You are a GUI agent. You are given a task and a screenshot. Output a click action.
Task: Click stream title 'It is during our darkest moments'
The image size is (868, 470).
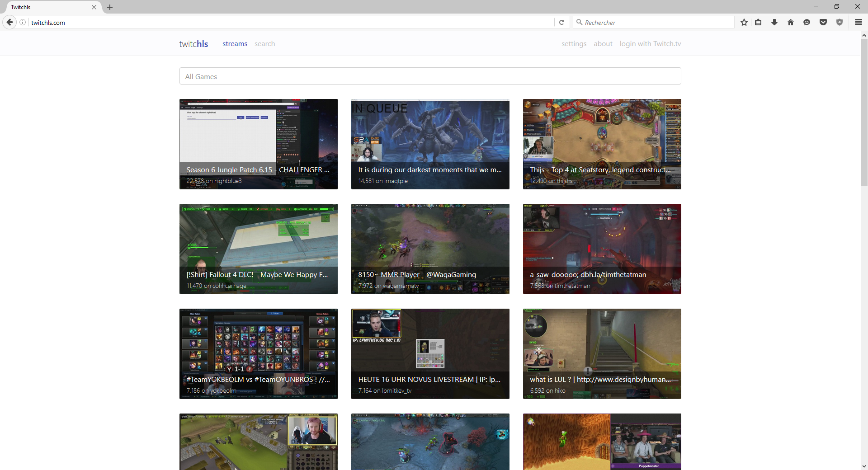click(430, 170)
